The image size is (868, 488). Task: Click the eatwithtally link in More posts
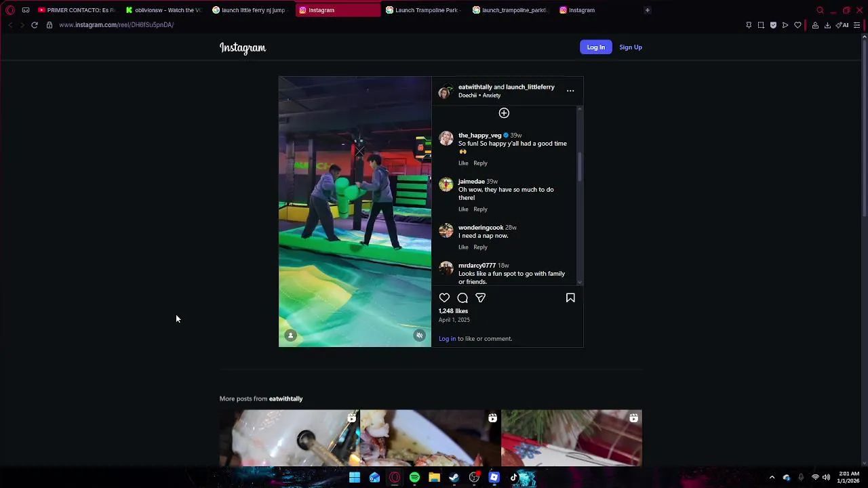click(x=285, y=399)
